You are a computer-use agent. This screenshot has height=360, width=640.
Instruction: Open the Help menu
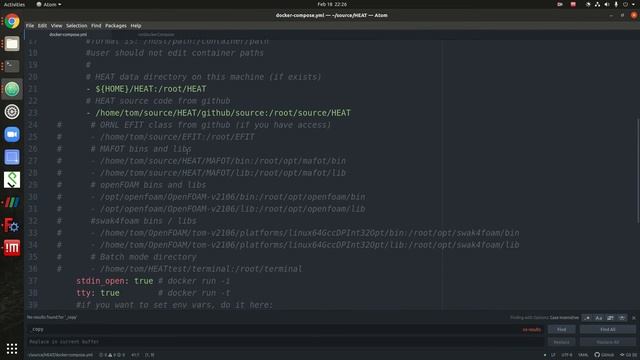point(136,26)
